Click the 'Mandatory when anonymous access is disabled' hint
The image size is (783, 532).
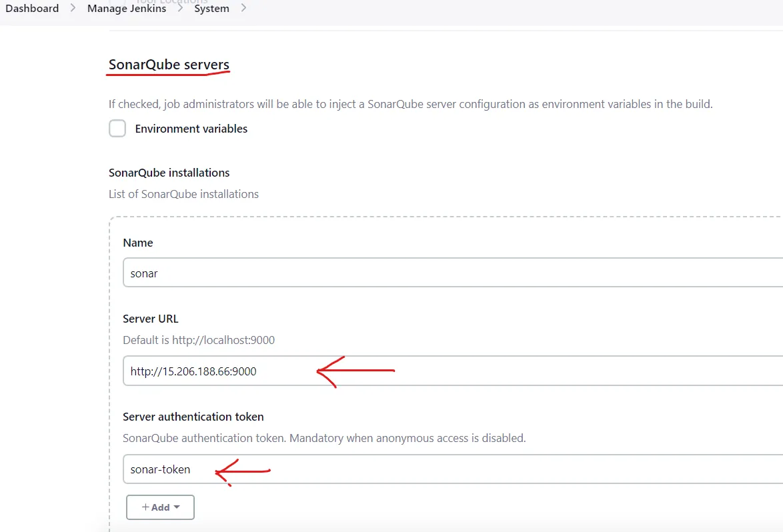click(408, 438)
